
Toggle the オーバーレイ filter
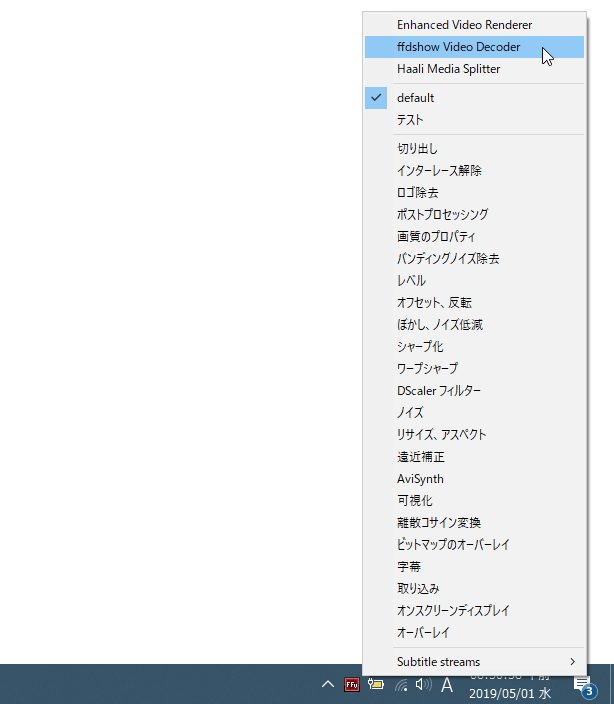474,633
